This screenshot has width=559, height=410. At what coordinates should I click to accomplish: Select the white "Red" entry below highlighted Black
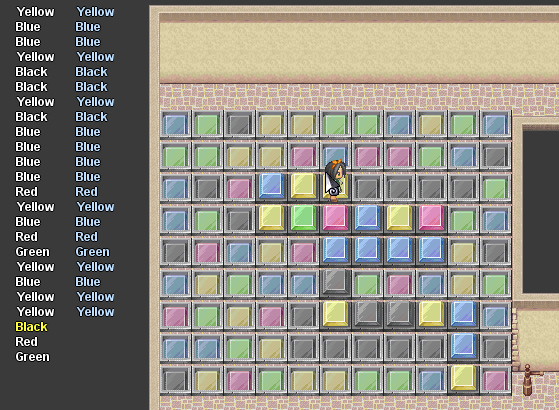[x=26, y=342]
